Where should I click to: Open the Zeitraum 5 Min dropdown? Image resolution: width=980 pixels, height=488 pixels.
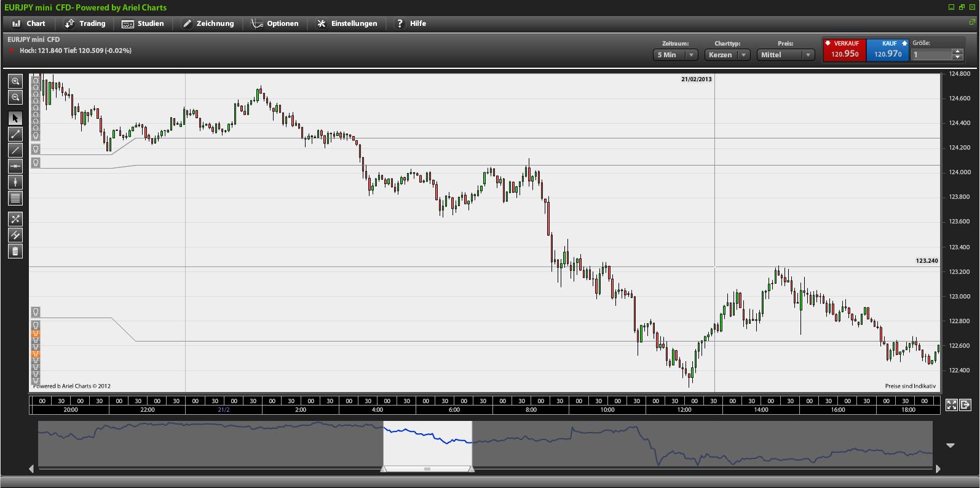point(674,55)
